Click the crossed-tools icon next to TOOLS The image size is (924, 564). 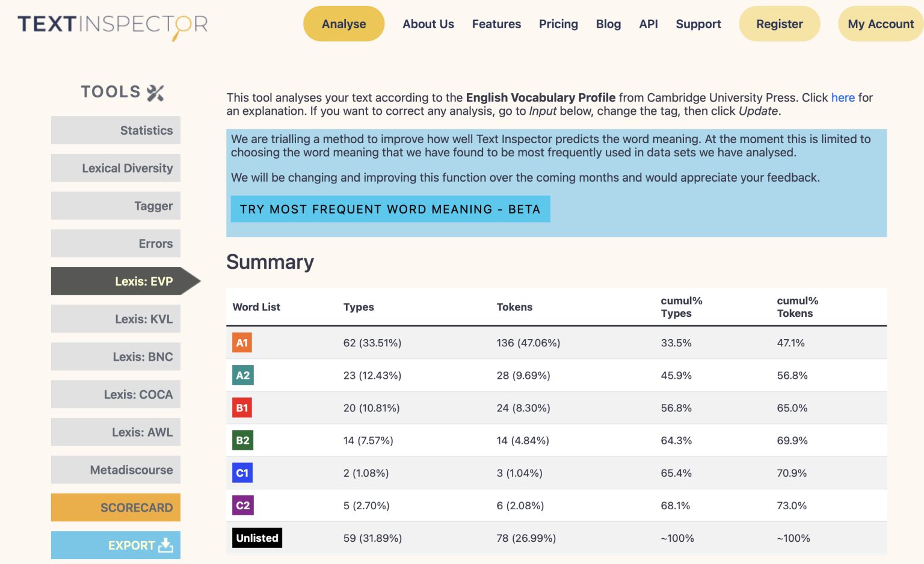[155, 91]
